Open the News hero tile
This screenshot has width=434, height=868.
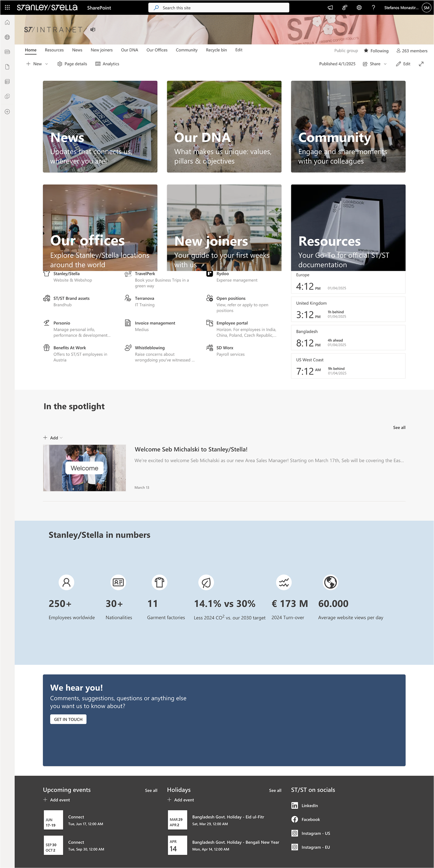pyautogui.click(x=100, y=127)
